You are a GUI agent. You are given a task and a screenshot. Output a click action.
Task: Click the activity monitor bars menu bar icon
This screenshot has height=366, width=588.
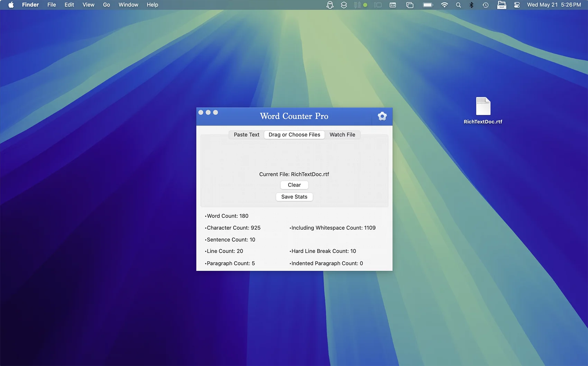coord(360,5)
